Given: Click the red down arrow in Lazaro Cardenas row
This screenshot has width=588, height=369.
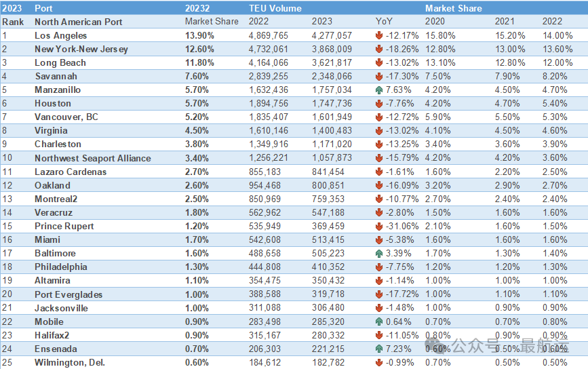Looking at the screenshot, I should pos(378,172).
